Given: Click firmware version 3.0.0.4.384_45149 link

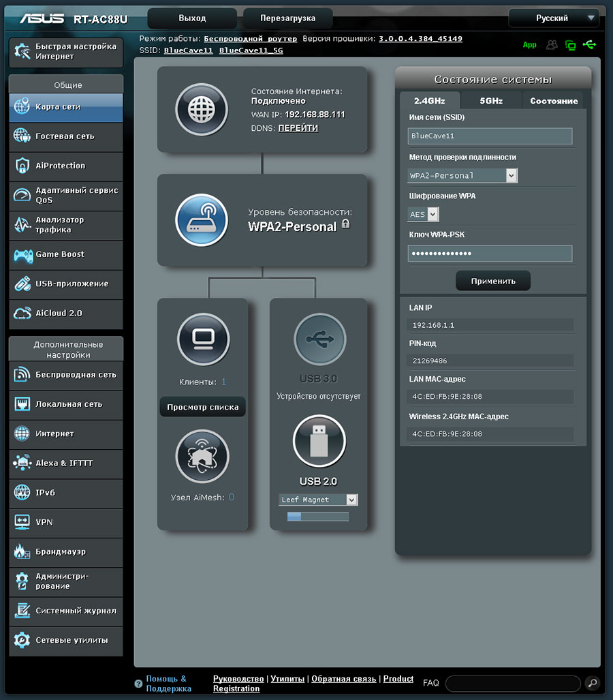Looking at the screenshot, I should pyautogui.click(x=420, y=39).
